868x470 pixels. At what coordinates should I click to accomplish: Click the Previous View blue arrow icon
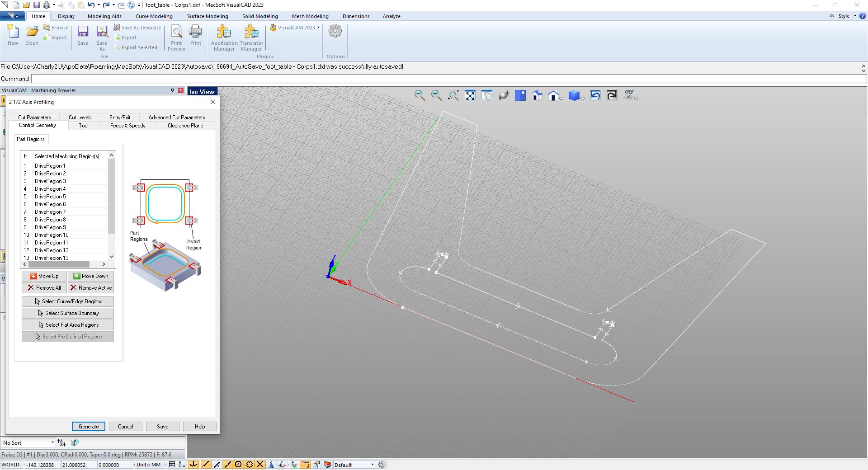pos(595,95)
